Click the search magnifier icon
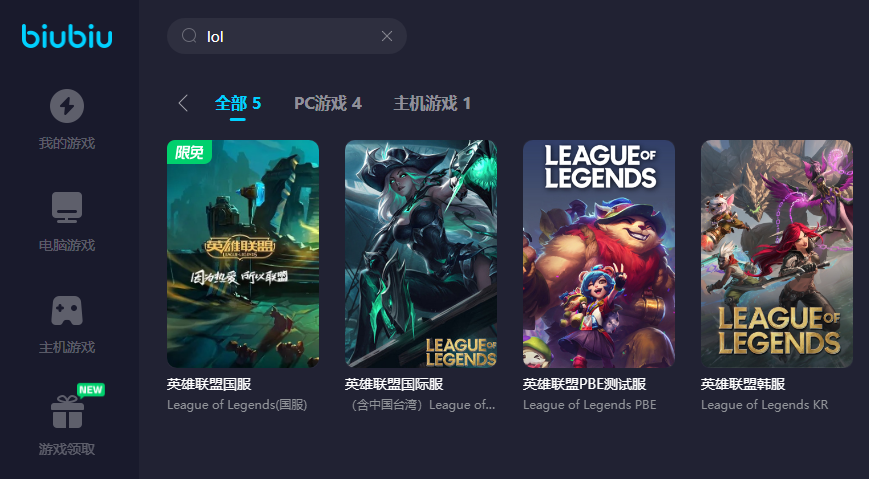This screenshot has width=869, height=479. (x=189, y=36)
